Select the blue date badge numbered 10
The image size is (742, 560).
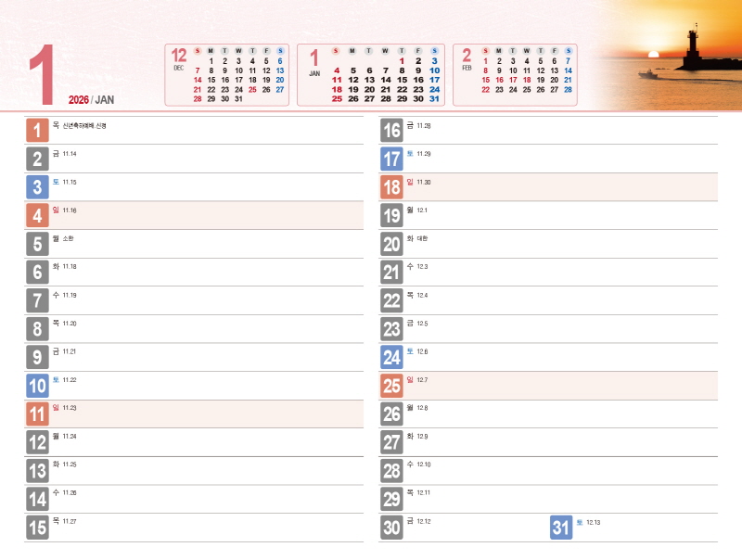[x=37, y=386]
